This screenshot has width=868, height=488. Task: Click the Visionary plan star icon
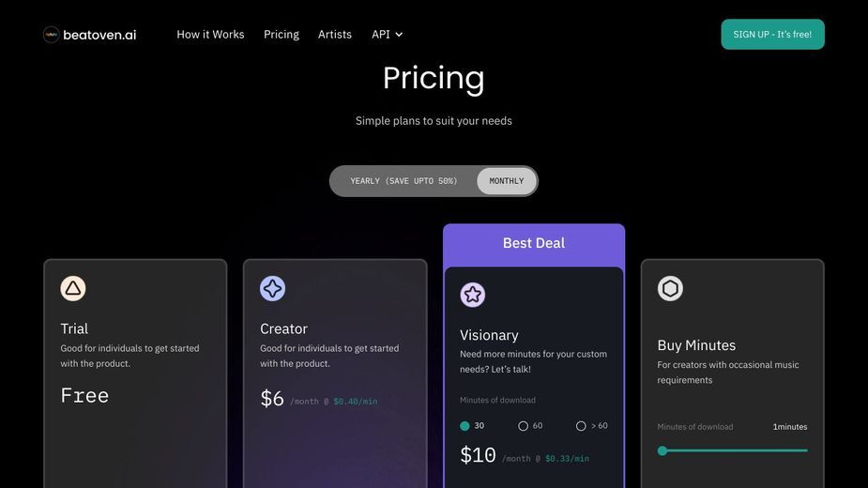click(x=473, y=295)
